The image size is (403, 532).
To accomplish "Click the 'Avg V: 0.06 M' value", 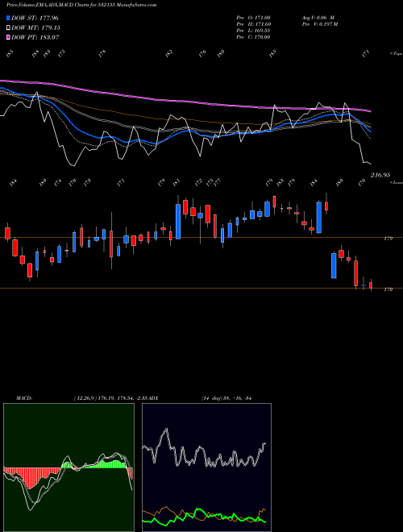I will pos(318,18).
